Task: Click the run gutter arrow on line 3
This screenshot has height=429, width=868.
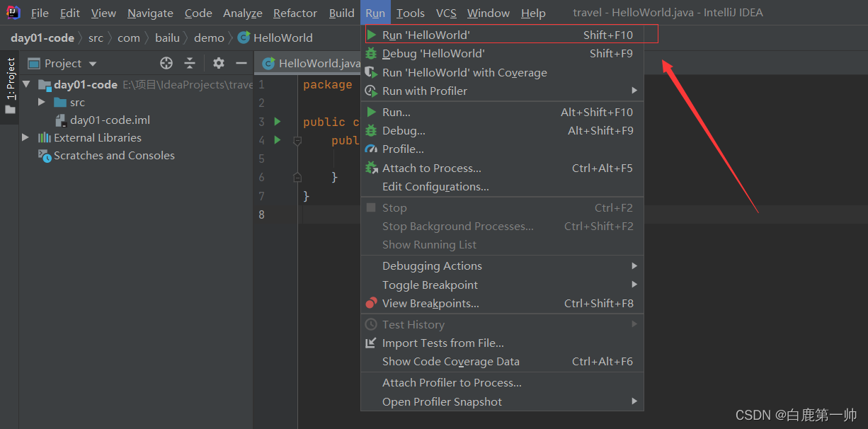Action: coord(278,121)
